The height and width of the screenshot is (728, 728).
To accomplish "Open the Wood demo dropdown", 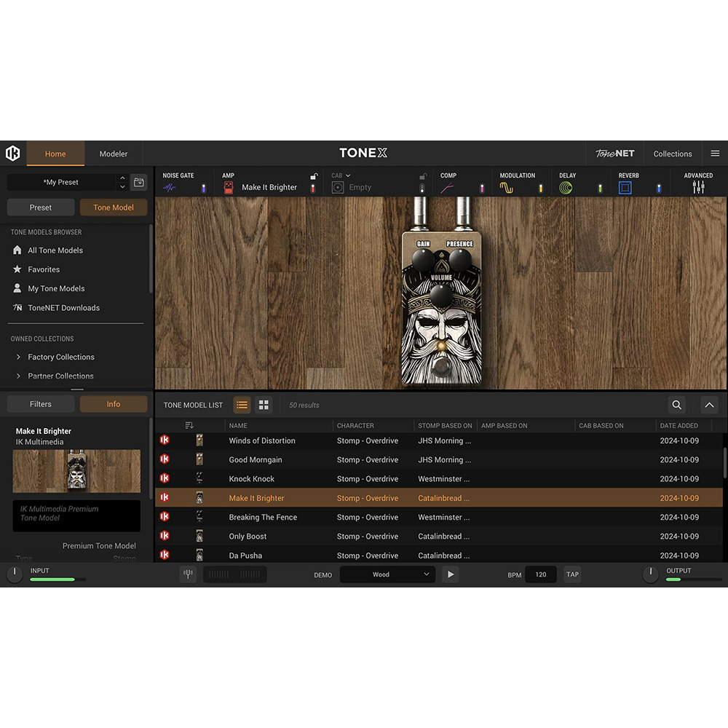I will pyautogui.click(x=387, y=574).
